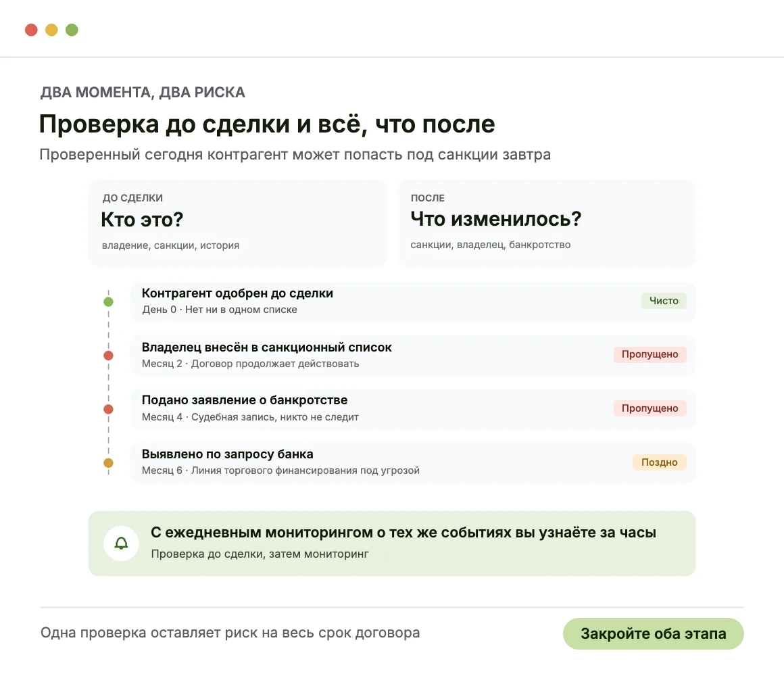
Task: Select the «Что изменилось?» card
Action: tap(547, 223)
